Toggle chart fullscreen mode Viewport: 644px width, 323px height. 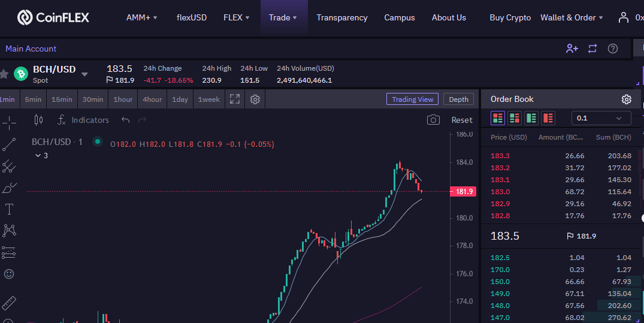click(235, 99)
